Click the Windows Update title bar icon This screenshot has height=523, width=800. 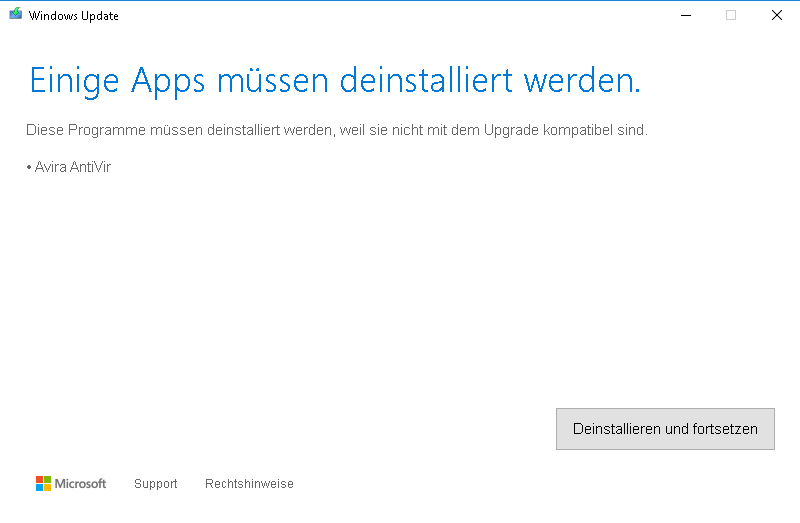point(16,14)
